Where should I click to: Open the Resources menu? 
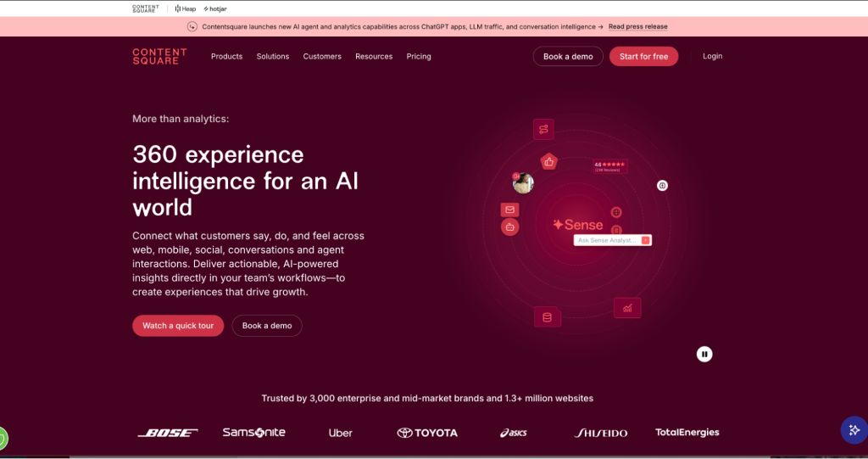pos(374,56)
